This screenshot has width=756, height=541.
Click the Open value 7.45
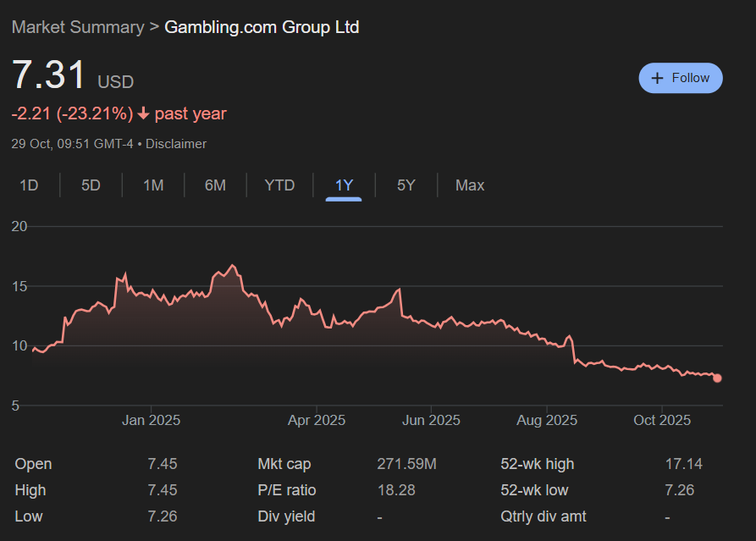tap(163, 464)
